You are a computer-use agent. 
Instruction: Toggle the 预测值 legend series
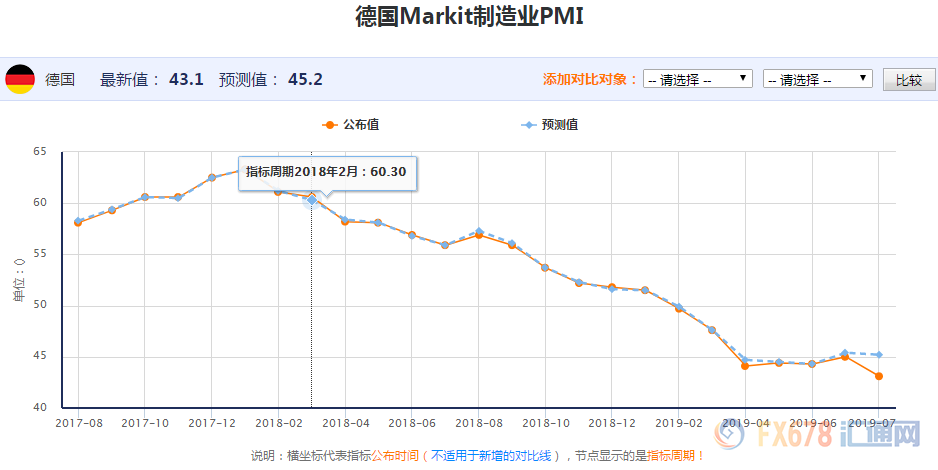[549, 124]
